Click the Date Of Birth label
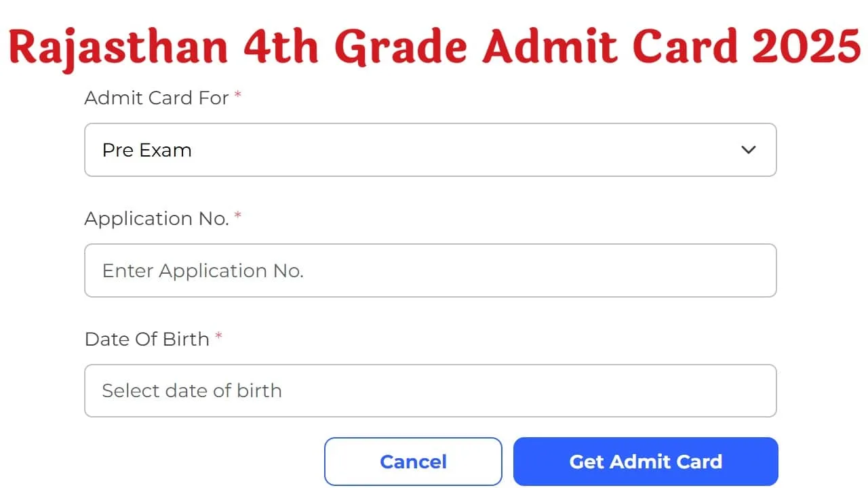Screen dimensions: 868x488 pos(146,339)
